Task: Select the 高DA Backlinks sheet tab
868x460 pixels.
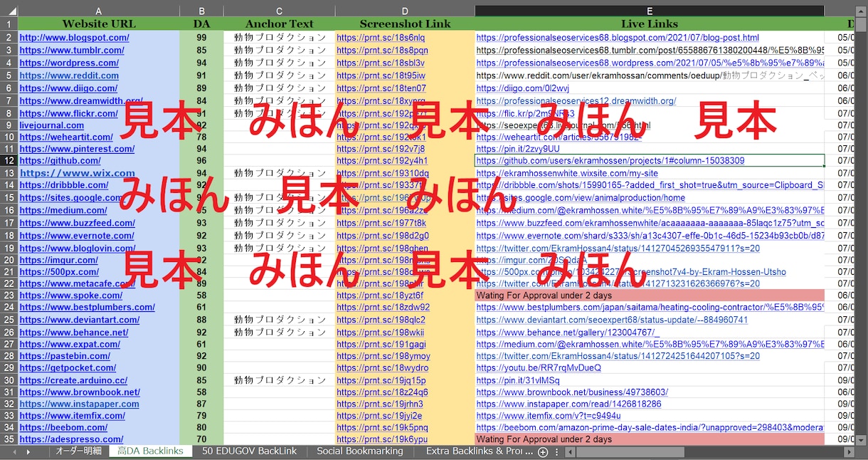Action: tap(150, 451)
